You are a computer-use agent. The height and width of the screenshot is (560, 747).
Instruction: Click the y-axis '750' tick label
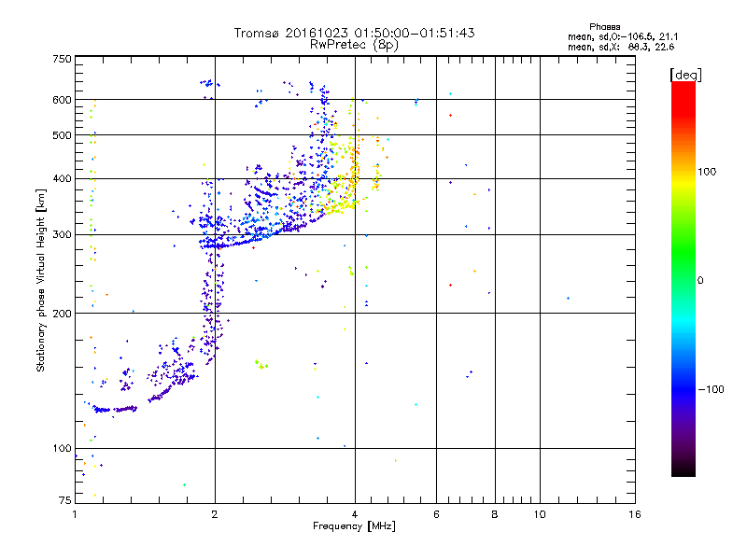62,59
